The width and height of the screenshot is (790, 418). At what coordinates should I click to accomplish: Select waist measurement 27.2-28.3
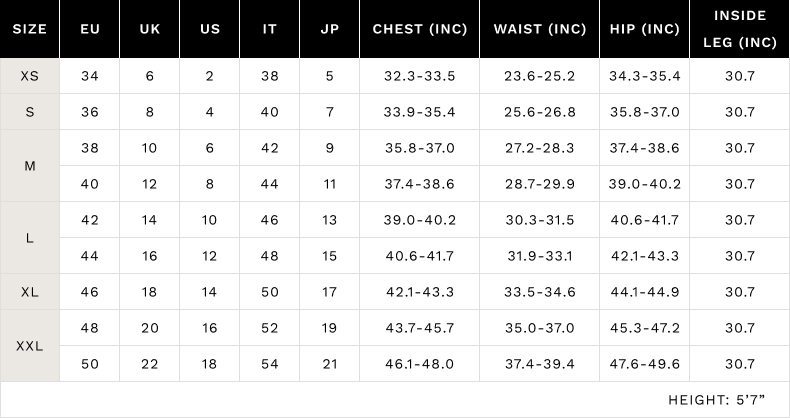point(540,148)
